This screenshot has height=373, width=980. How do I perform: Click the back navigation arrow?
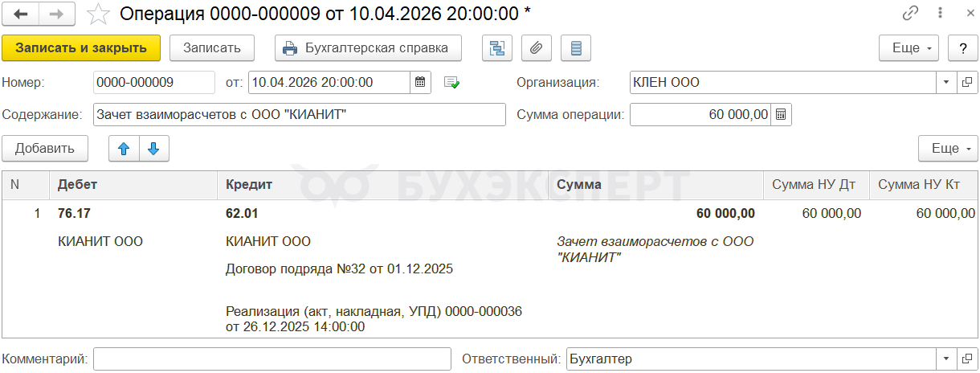point(21,14)
